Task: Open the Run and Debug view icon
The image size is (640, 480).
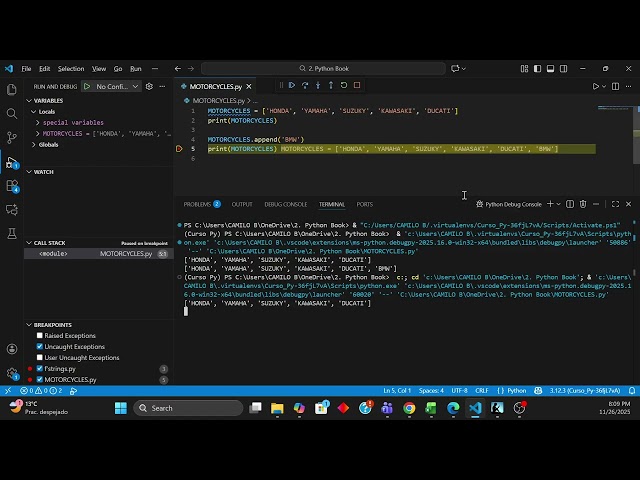Action: pyautogui.click(x=12, y=162)
